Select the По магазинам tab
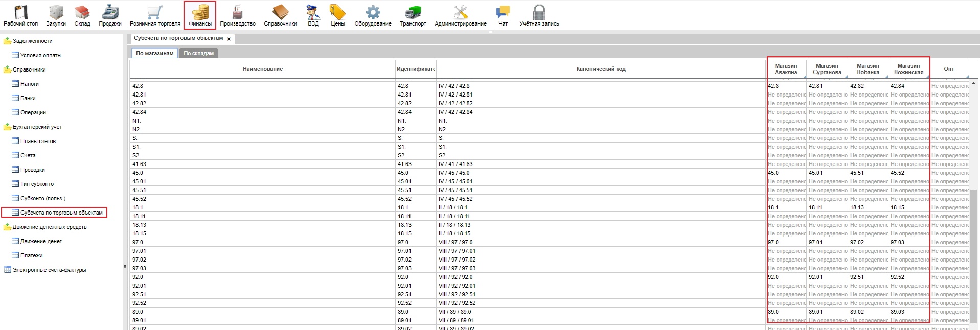Viewport: 980px width, 330px height. pyautogui.click(x=154, y=53)
